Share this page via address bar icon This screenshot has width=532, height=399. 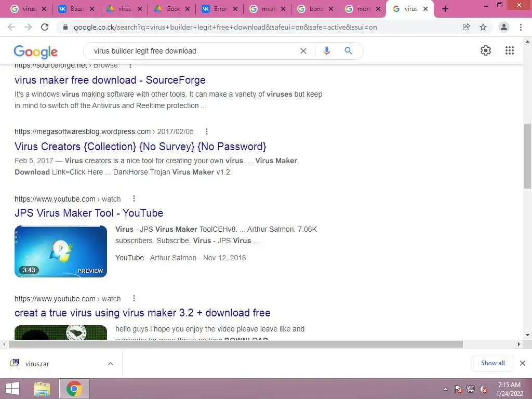[467, 27]
